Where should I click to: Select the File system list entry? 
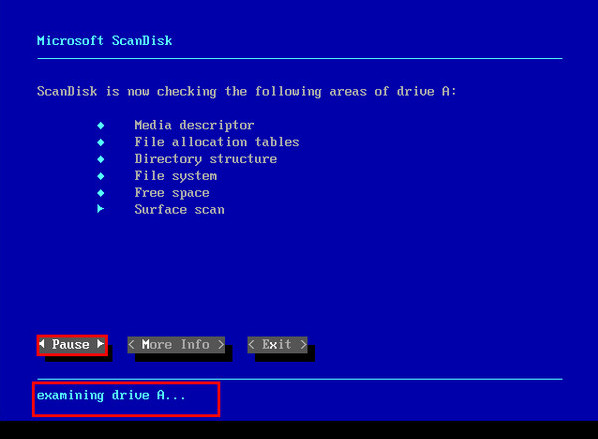click(175, 176)
